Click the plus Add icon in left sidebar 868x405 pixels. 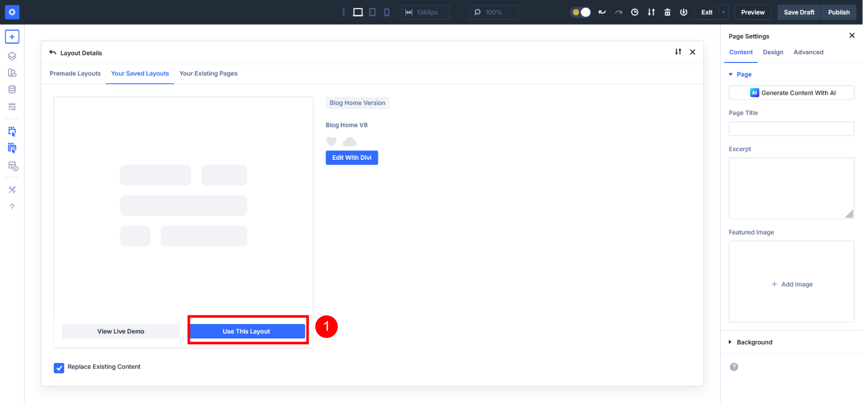point(12,37)
